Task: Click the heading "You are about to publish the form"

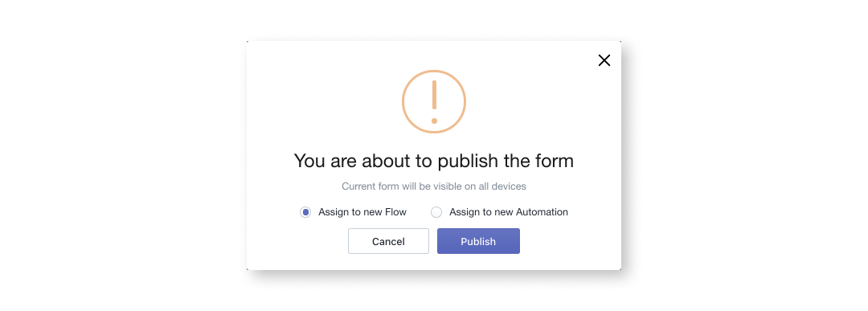Action: tap(433, 161)
